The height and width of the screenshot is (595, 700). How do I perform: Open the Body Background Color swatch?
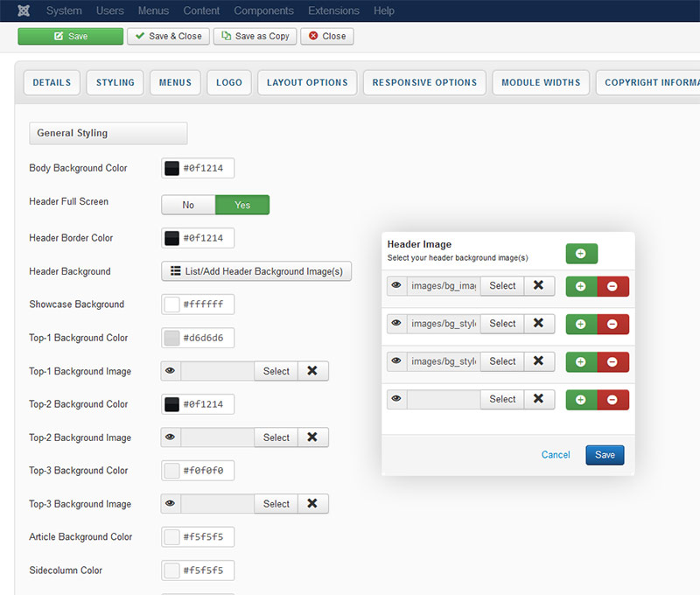tap(172, 168)
